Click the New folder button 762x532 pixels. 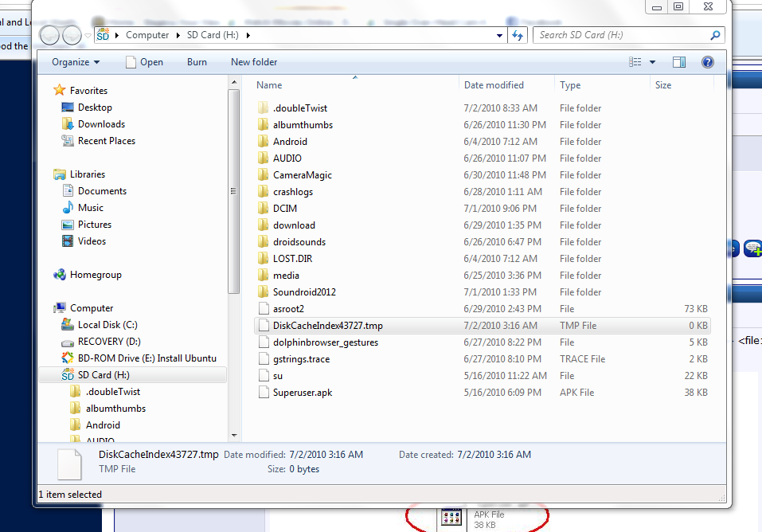pyautogui.click(x=254, y=62)
